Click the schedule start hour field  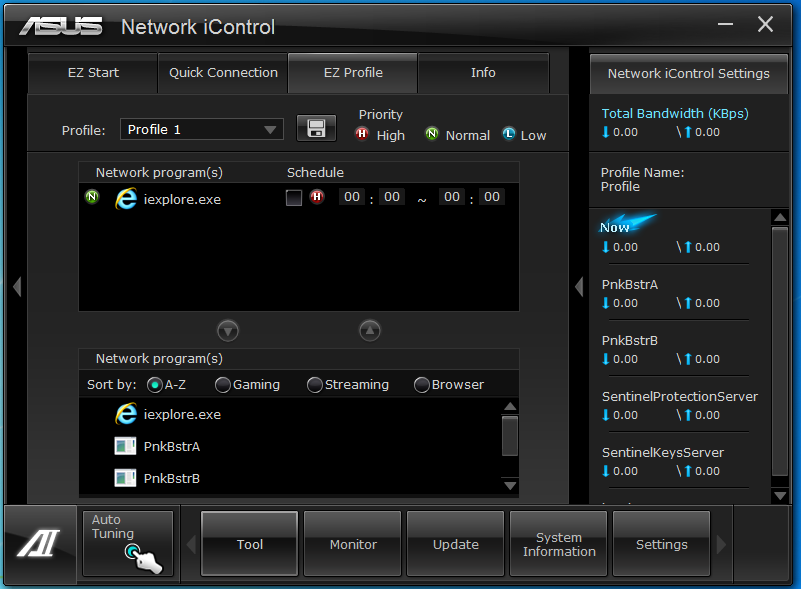[x=352, y=197]
